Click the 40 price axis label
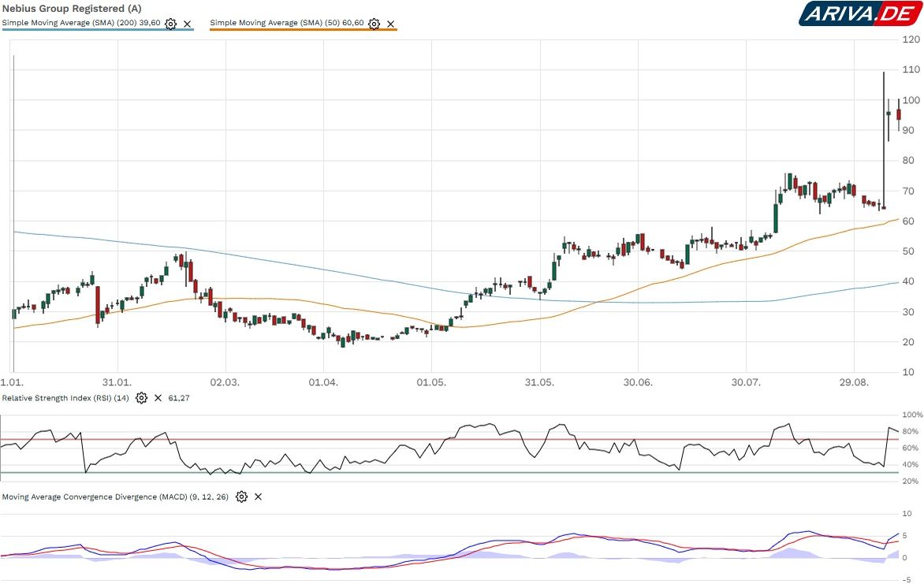The width and height of the screenshot is (924, 584). (x=908, y=281)
